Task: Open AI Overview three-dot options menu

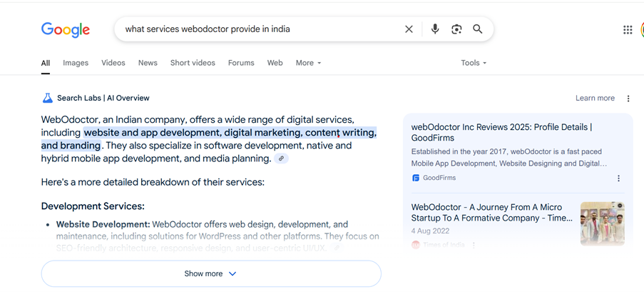Action: tap(628, 99)
